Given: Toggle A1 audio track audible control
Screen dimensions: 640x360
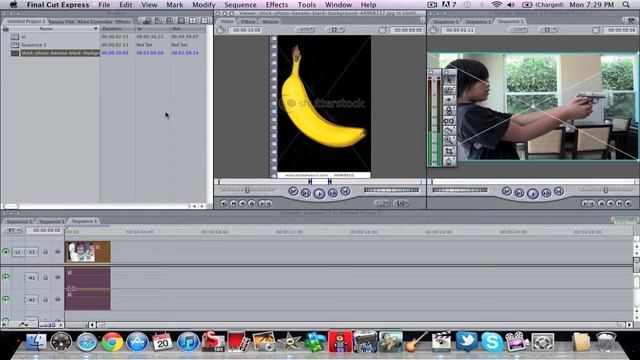Looking at the screenshot, I should [x=6, y=277].
